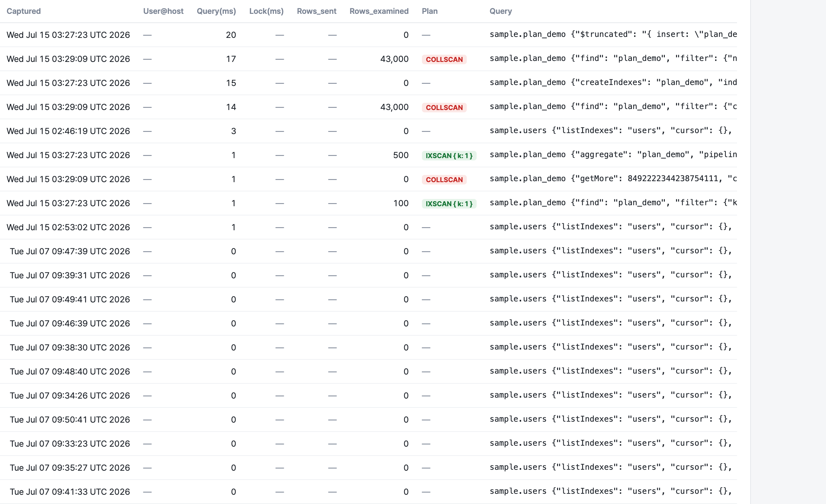Click IXSCAN badge in the 100 rows examined row
The width and height of the screenshot is (826, 504).
(x=449, y=204)
